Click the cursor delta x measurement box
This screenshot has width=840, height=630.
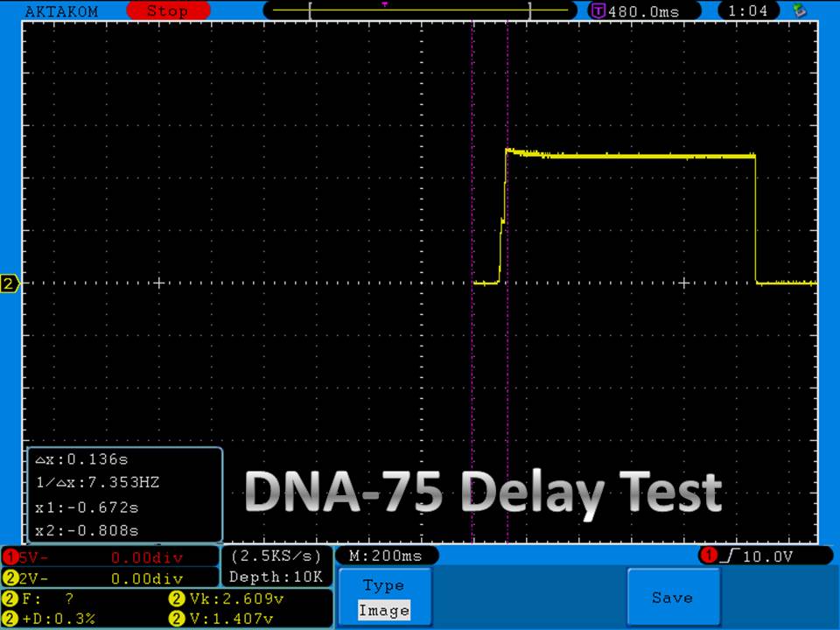click(123, 494)
